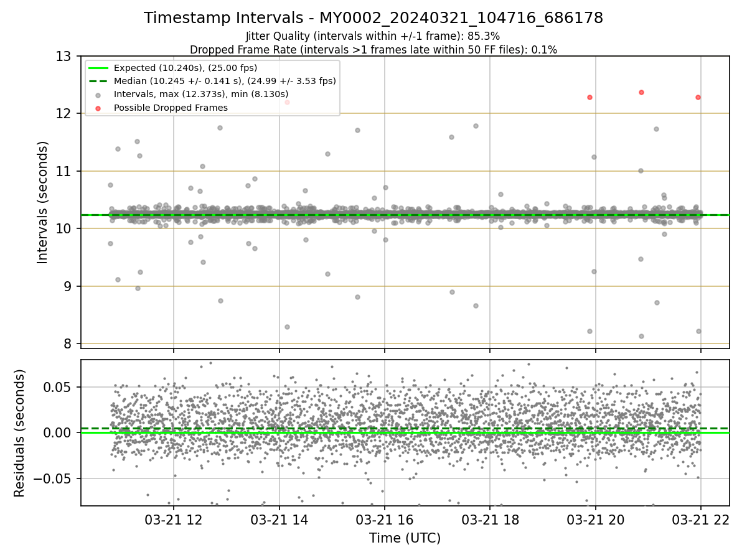Click the plot title "Timestamp Intervals - MY0002_20240321_104716_686178"
The width and height of the screenshot is (747, 560).
coord(374,18)
